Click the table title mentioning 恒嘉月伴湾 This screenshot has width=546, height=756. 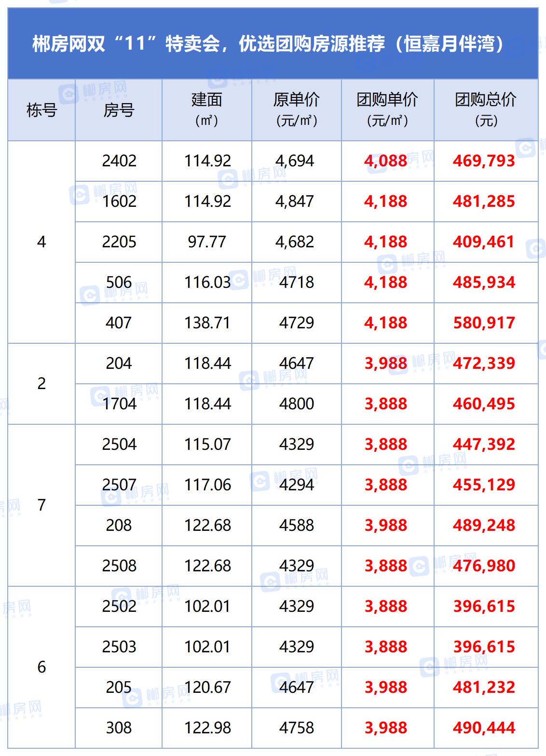(x=268, y=44)
